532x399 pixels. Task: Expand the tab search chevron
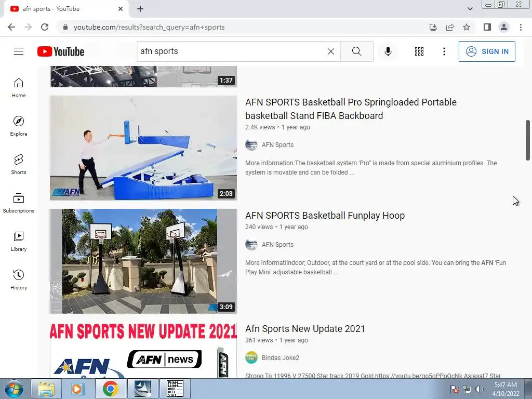[x=470, y=9]
